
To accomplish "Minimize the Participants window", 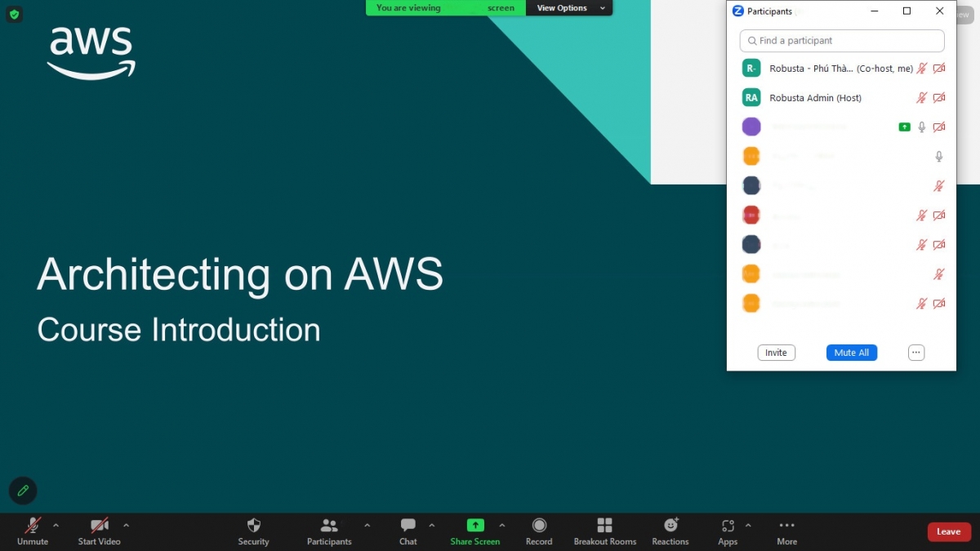I will coord(875,11).
